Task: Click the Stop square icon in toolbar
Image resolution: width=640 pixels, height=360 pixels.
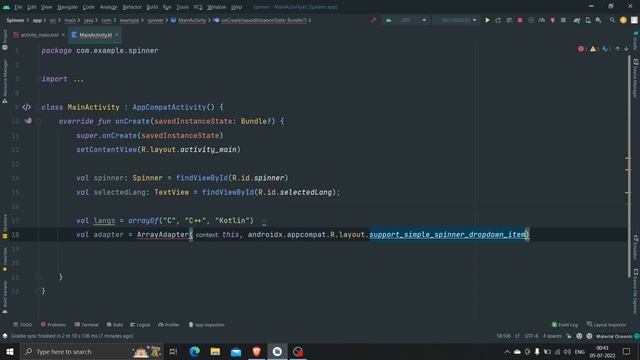Action: tap(563, 20)
